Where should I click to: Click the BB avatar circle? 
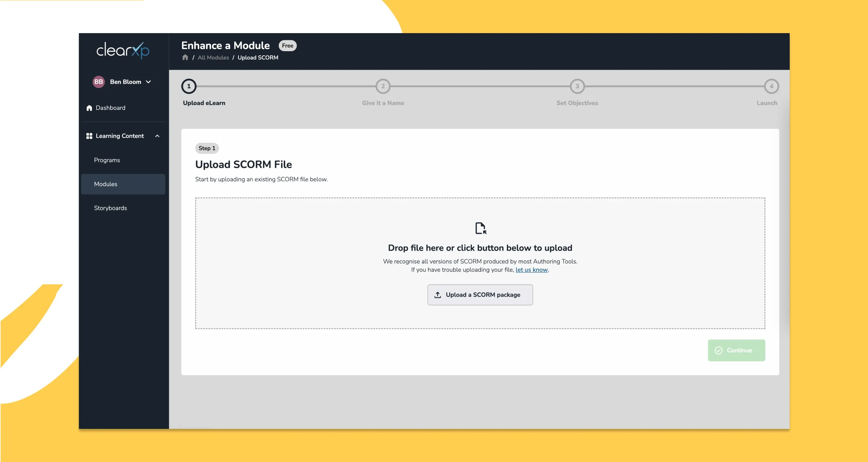98,82
